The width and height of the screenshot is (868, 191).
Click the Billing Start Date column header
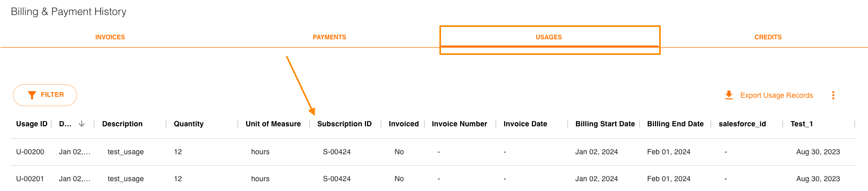click(x=605, y=124)
